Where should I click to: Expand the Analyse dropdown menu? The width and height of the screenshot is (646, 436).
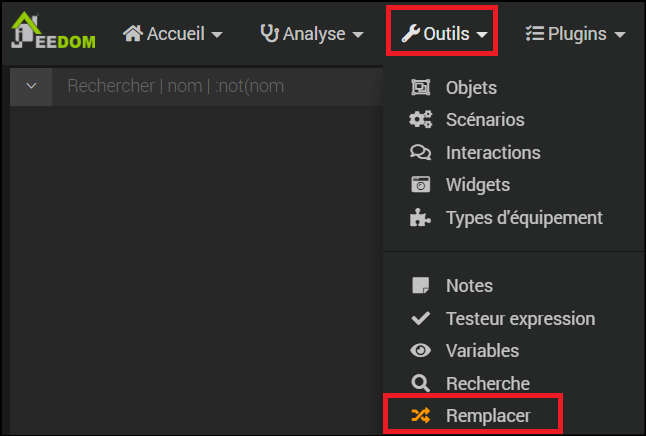coord(312,34)
